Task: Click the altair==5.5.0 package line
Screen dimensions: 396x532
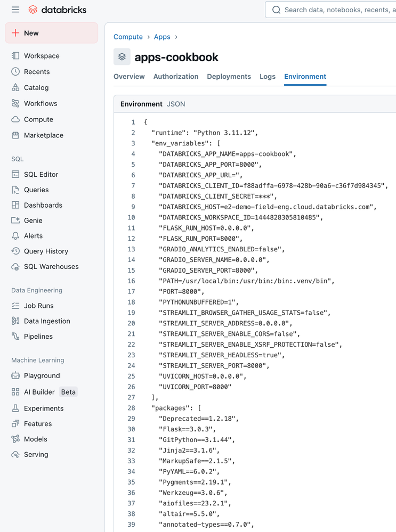Action: pyautogui.click(x=189, y=514)
